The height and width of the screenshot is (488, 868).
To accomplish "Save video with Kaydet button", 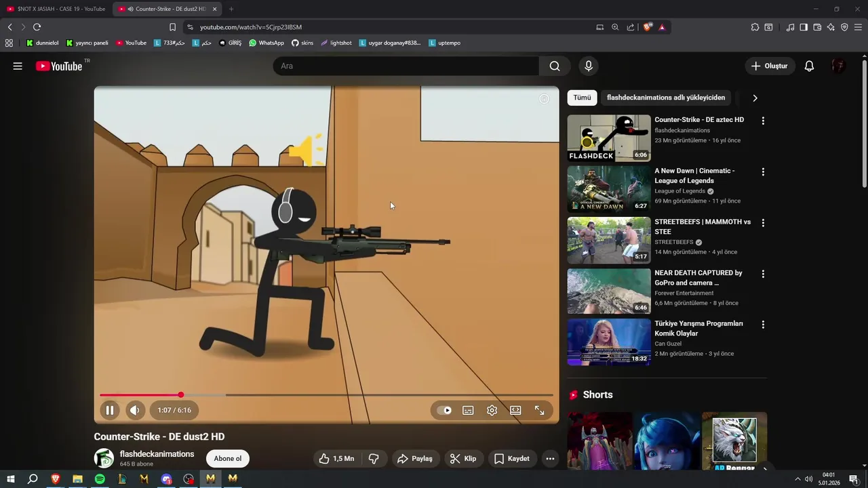I will coord(512,459).
